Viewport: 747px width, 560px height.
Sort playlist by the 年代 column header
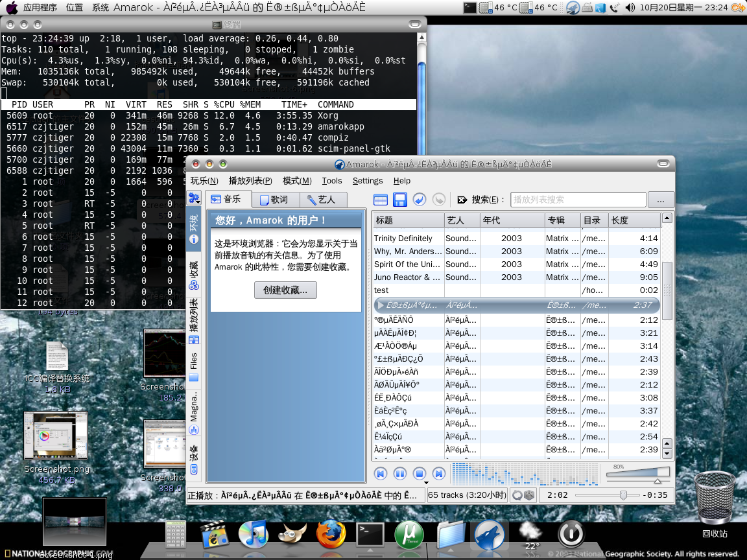[512, 220]
